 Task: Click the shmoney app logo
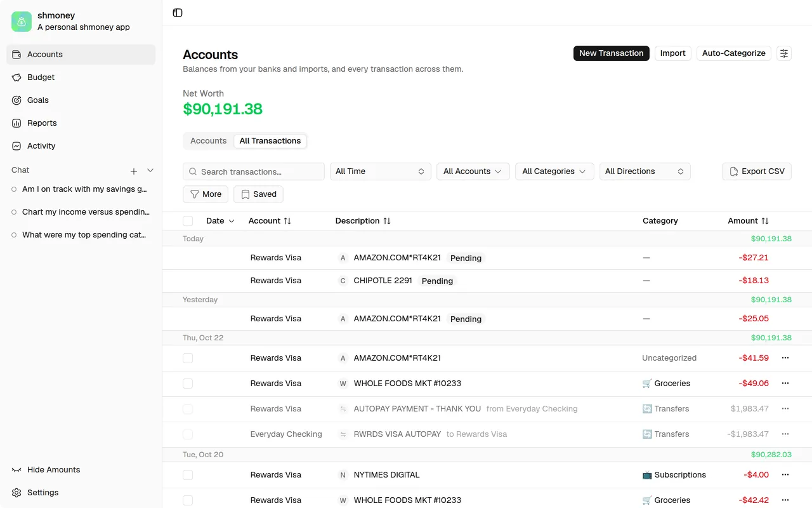click(22, 22)
